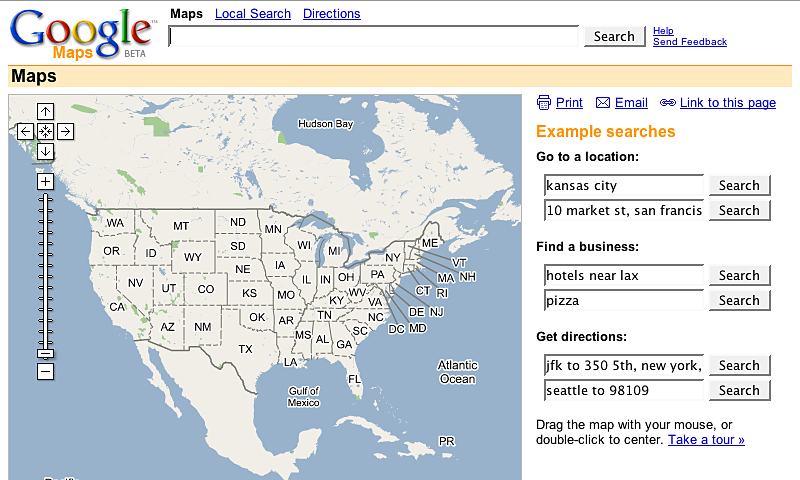This screenshot has height=480, width=800.
Task: Click the WA state label
Action: click(115, 222)
